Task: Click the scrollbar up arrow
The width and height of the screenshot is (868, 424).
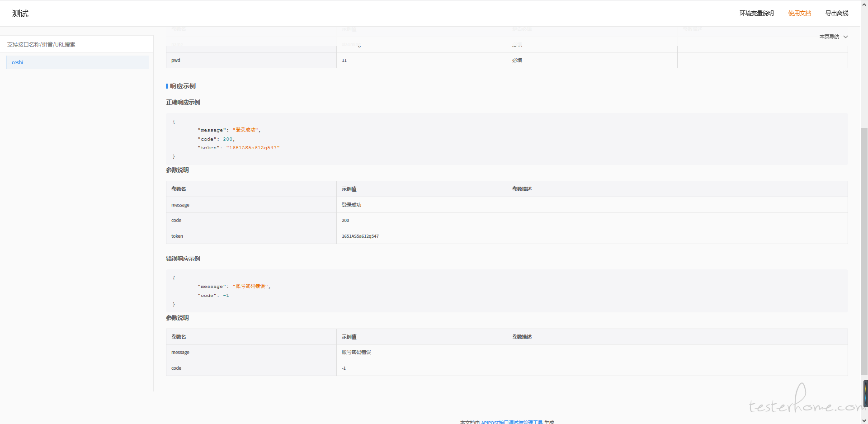Action: tap(864, 3)
